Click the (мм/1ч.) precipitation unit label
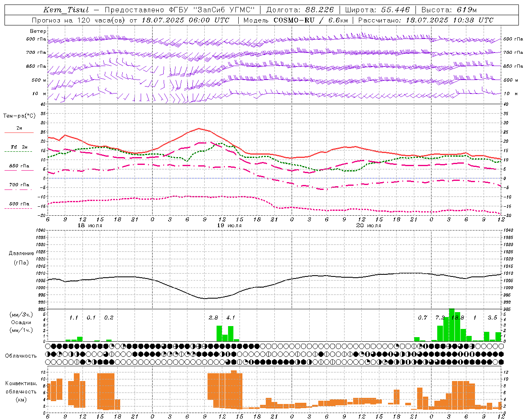Screen dimensions: 525x420 (x=21, y=330)
